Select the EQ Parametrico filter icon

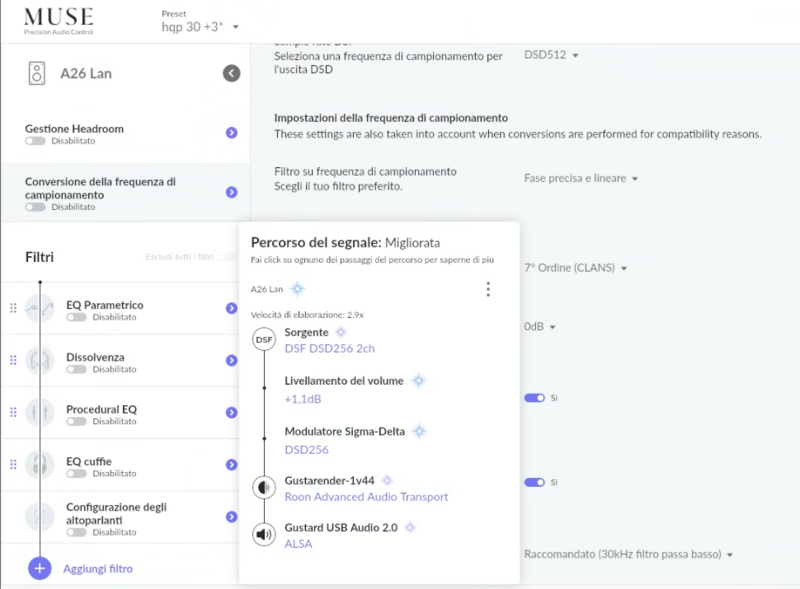coord(42,305)
